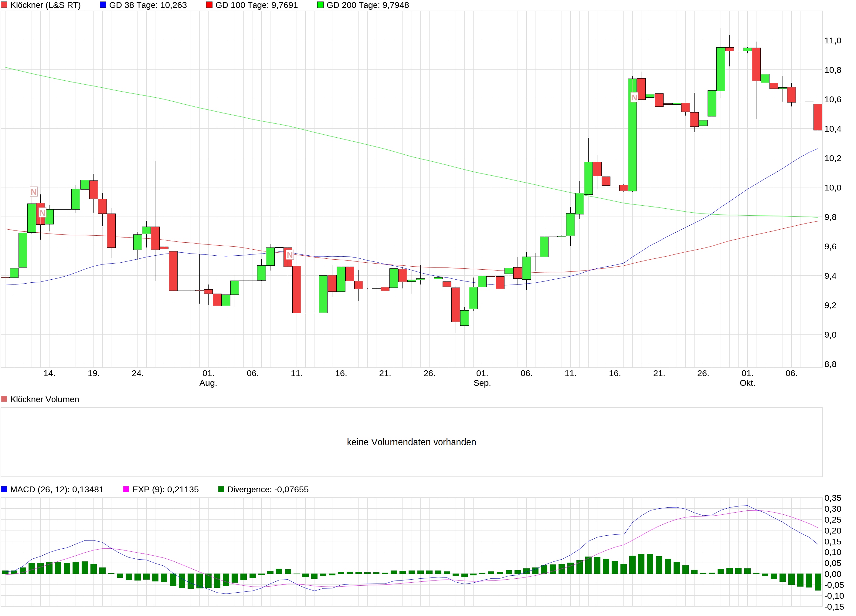The width and height of the screenshot is (856, 616).
Task: Click the 'GD 200 Tage: 9,7948' legend text
Action: tap(367, 5)
